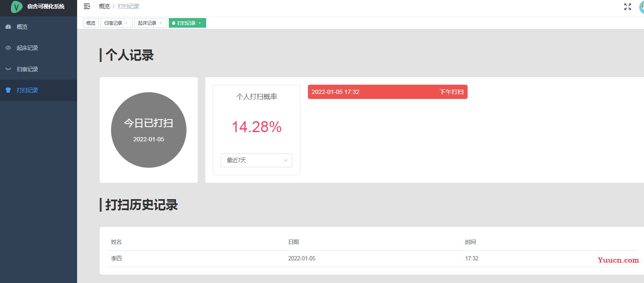This screenshot has height=283, width=644.
Task: Click the 时间 column header
Action: (471, 242)
